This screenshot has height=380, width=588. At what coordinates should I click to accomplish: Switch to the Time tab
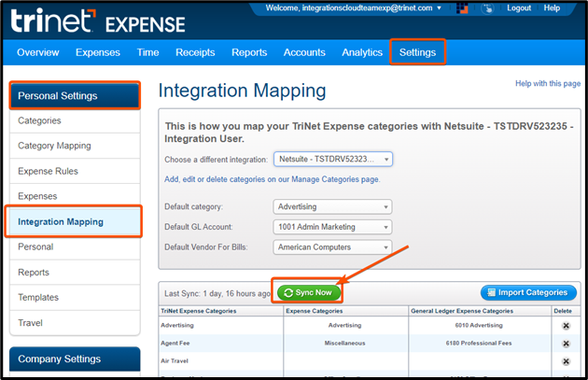tap(147, 52)
